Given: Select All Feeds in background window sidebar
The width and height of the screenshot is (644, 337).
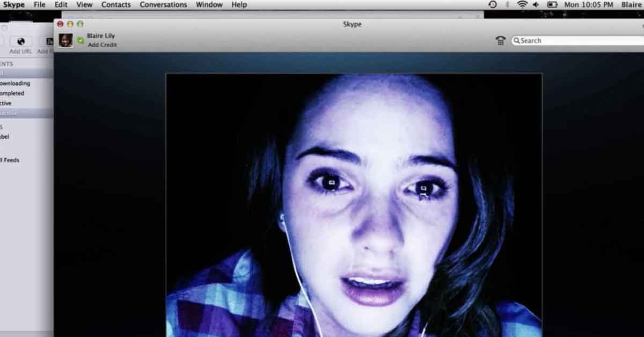Looking at the screenshot, I should click(x=10, y=160).
